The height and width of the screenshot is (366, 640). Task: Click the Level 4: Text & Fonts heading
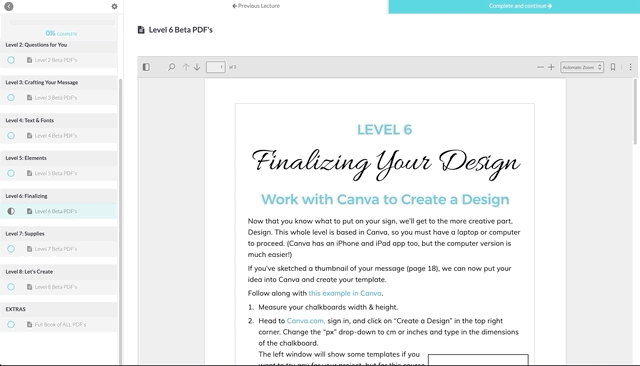[x=29, y=120]
